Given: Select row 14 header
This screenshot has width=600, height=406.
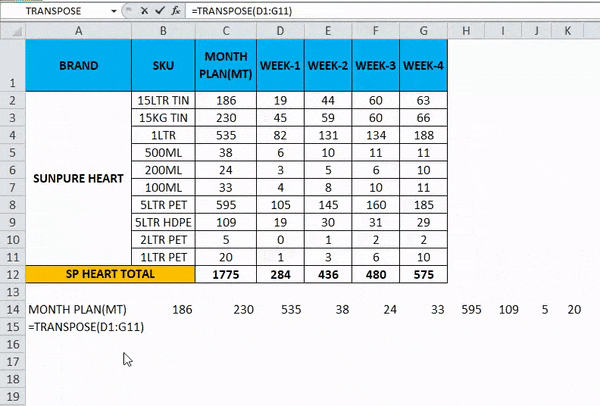Looking at the screenshot, I should tap(13, 309).
